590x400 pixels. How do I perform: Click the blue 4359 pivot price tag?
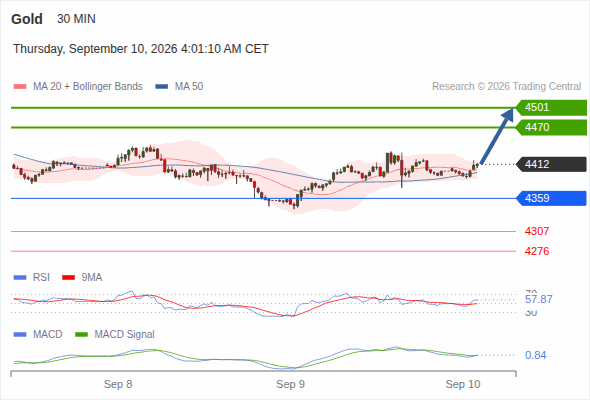coord(551,198)
